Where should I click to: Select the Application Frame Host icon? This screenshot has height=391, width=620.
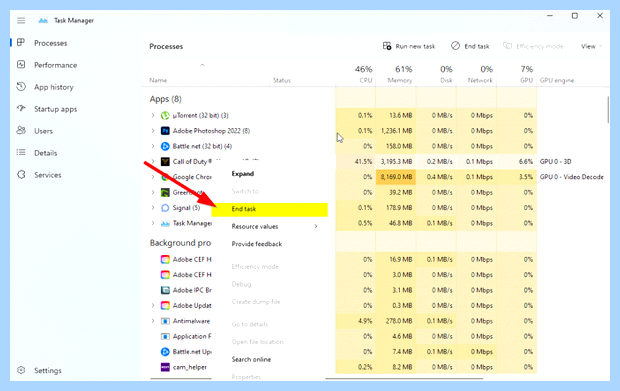[x=165, y=336]
